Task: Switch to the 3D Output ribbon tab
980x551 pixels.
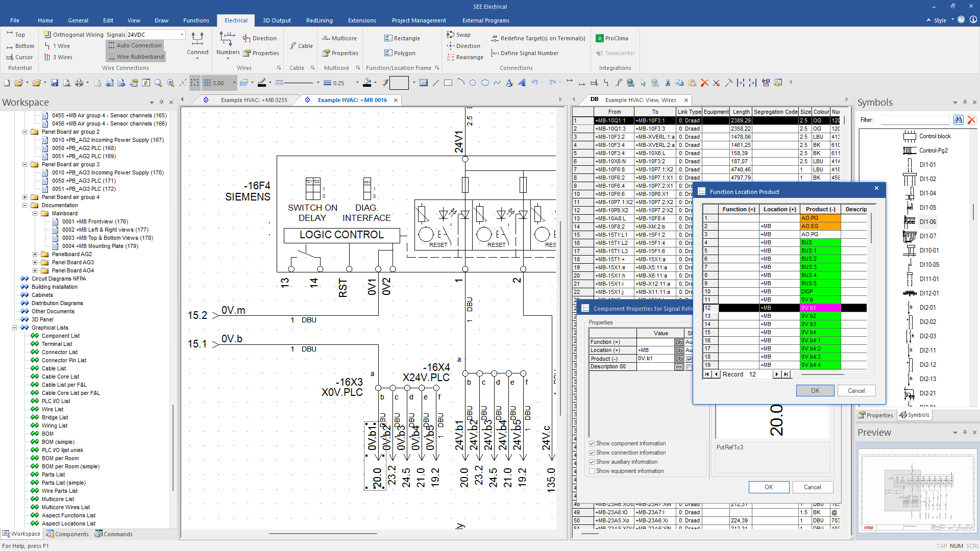Action: tap(275, 20)
